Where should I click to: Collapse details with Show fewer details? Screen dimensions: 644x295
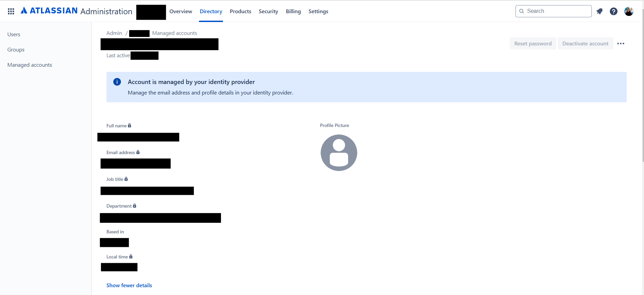tap(129, 285)
